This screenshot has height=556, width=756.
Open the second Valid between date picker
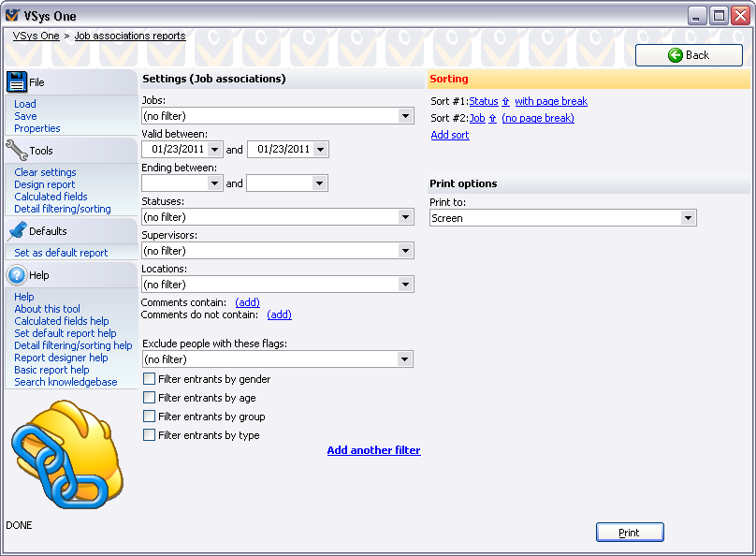point(321,150)
